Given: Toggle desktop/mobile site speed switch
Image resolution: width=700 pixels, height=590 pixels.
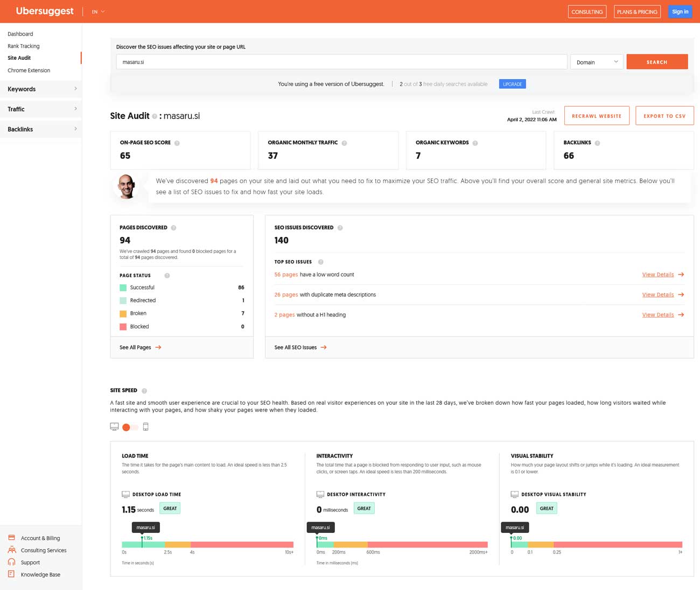Looking at the screenshot, I should click(130, 427).
